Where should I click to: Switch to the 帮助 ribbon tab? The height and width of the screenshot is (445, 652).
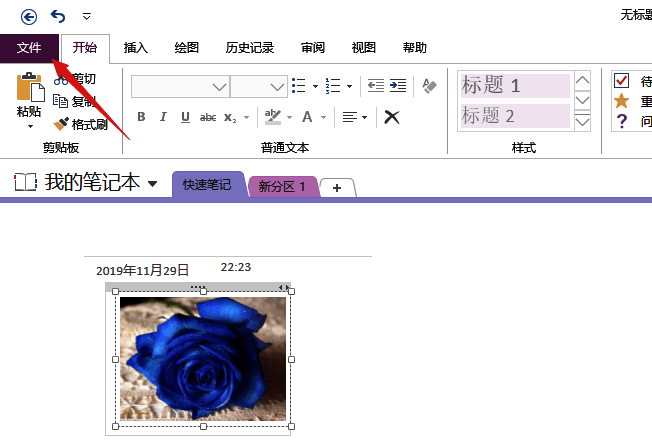pyautogui.click(x=415, y=48)
